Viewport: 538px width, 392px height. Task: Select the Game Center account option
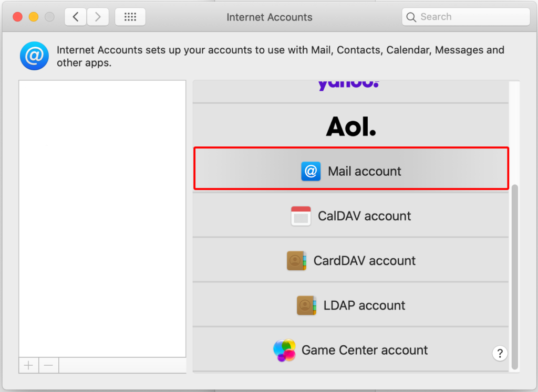tap(350, 350)
